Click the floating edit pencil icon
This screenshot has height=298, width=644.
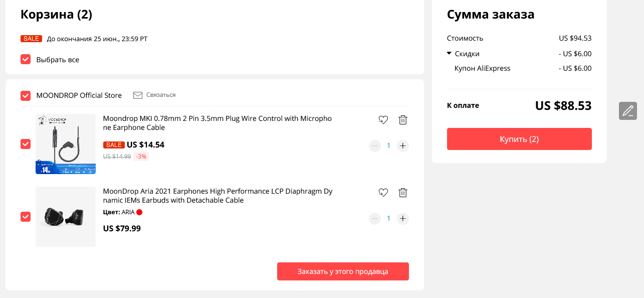click(x=627, y=111)
